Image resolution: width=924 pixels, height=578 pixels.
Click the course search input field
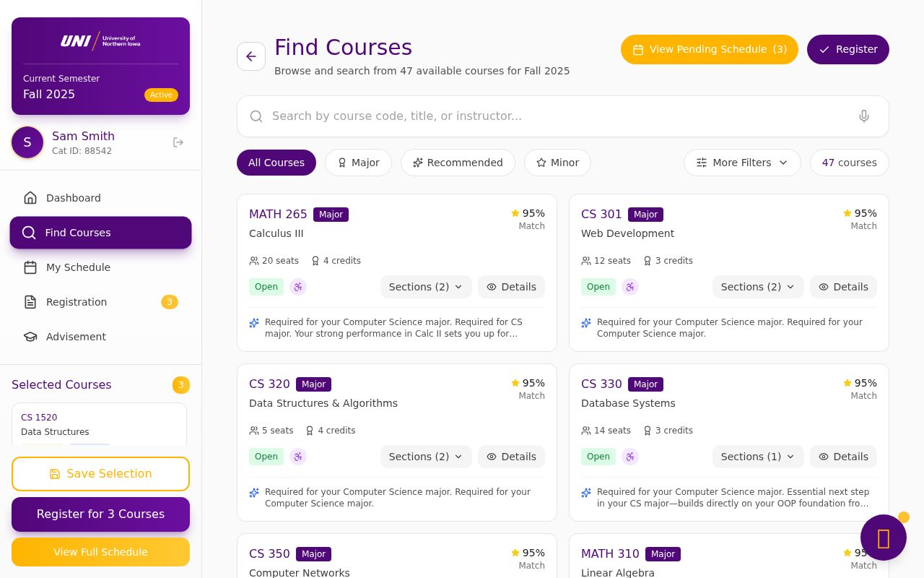(563, 116)
